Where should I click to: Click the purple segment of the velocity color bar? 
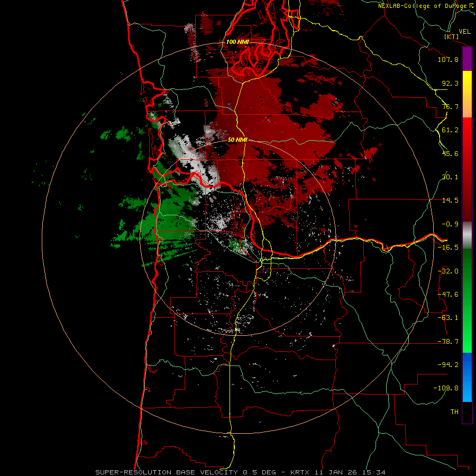(x=467, y=59)
